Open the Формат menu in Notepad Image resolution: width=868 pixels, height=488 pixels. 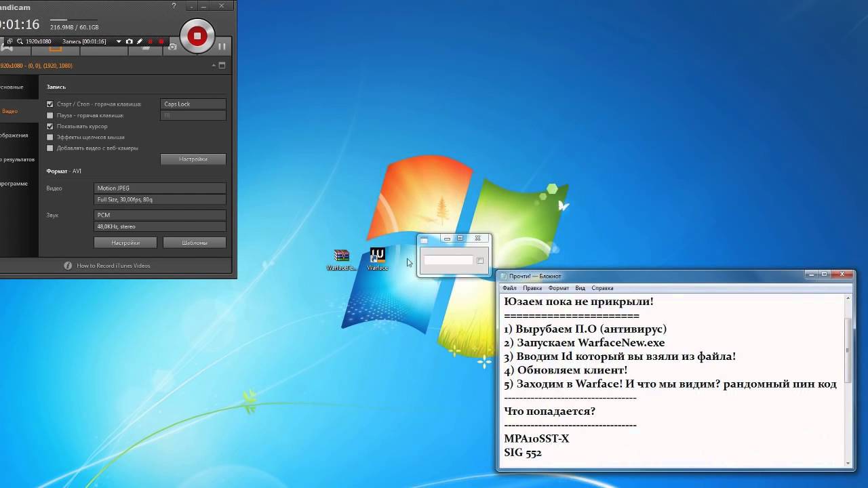pos(559,288)
